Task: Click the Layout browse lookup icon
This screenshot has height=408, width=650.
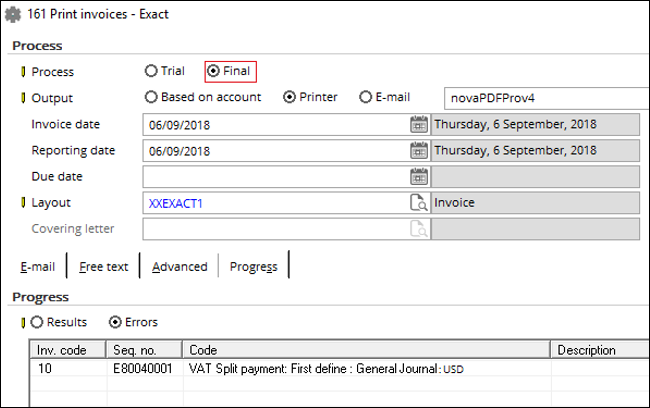Action: [x=419, y=203]
